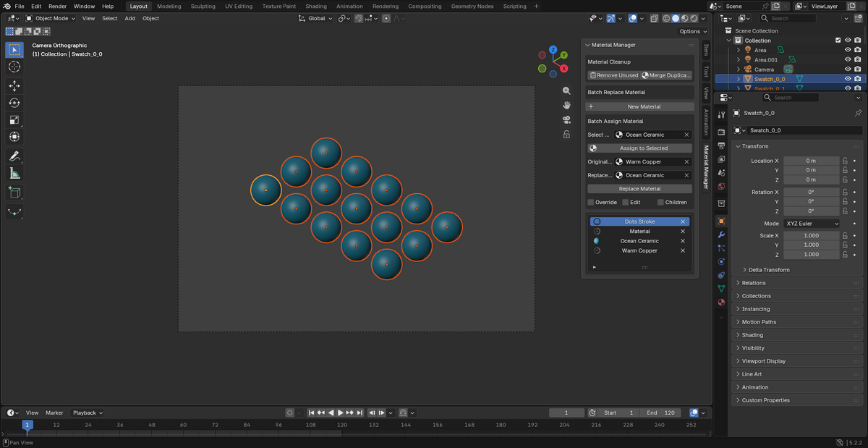
Task: Enable the Children checkbox
Action: coord(660,203)
